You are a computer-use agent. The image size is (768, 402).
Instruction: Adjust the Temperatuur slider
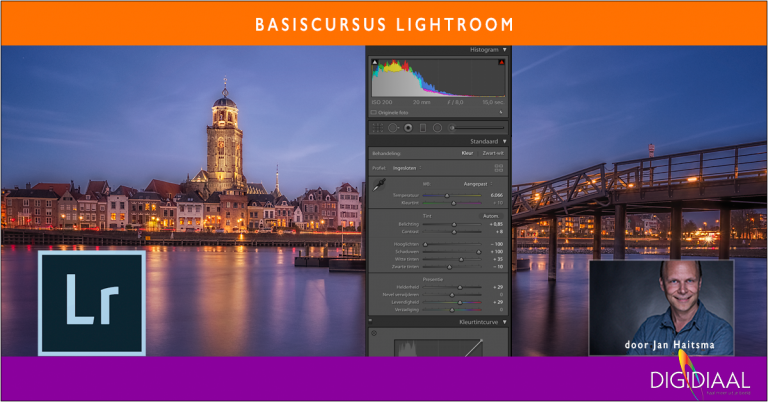(452, 195)
